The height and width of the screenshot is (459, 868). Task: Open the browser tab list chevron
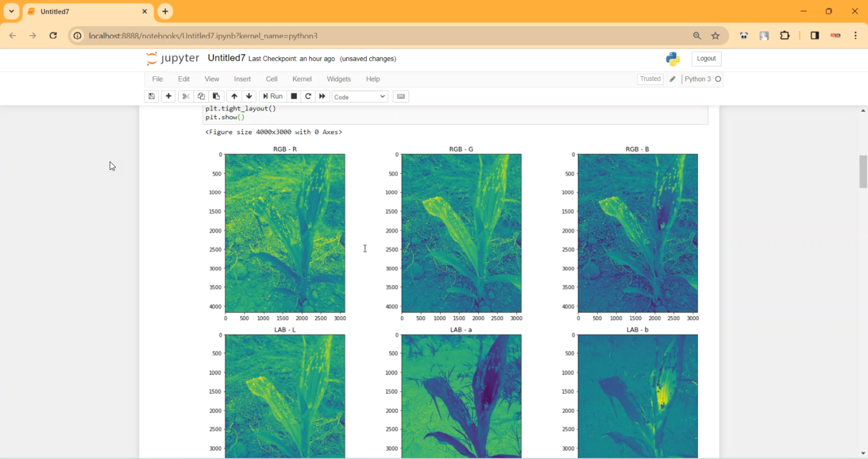pyautogui.click(x=11, y=11)
